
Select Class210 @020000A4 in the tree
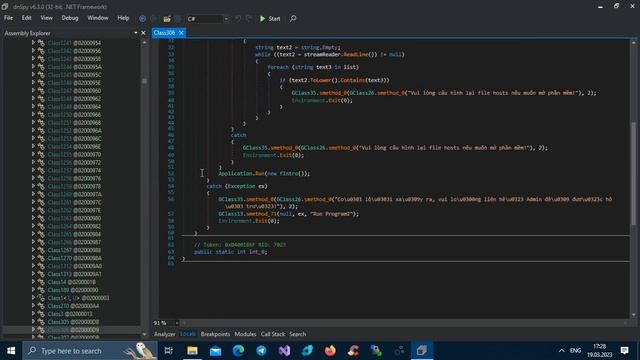[73, 306]
